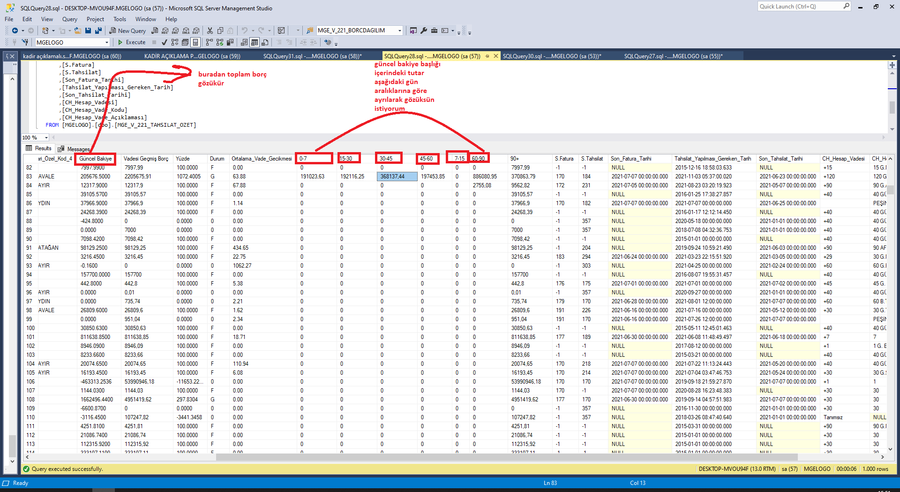
Task: Click the Display Estimated Execution Plan icon
Action: [x=175, y=42]
